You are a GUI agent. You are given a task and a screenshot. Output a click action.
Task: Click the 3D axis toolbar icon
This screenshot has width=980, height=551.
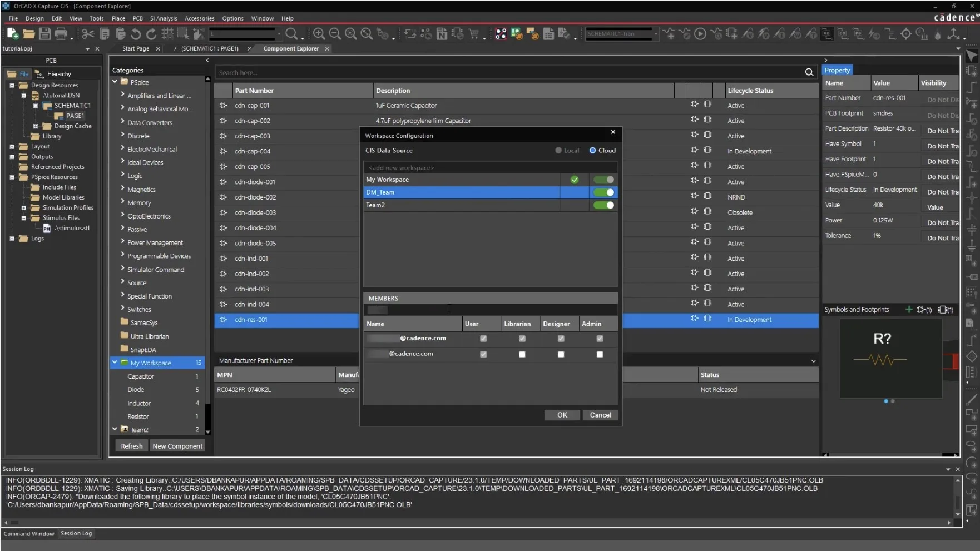pyautogui.click(x=954, y=34)
